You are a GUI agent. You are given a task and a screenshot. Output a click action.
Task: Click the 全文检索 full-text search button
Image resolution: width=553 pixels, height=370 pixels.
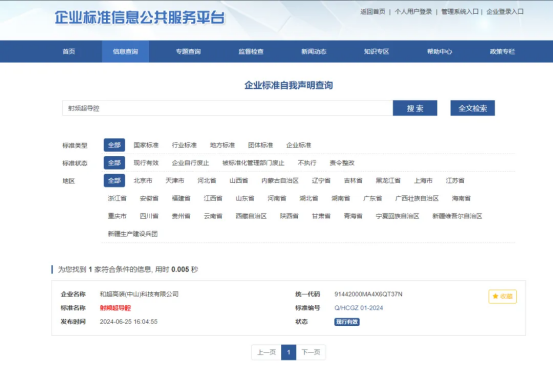point(473,108)
